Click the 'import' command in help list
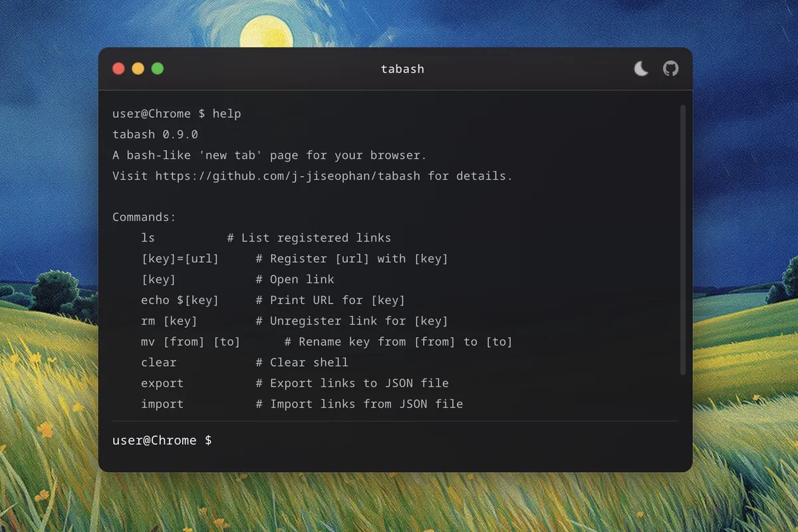The image size is (798, 532). (162, 404)
